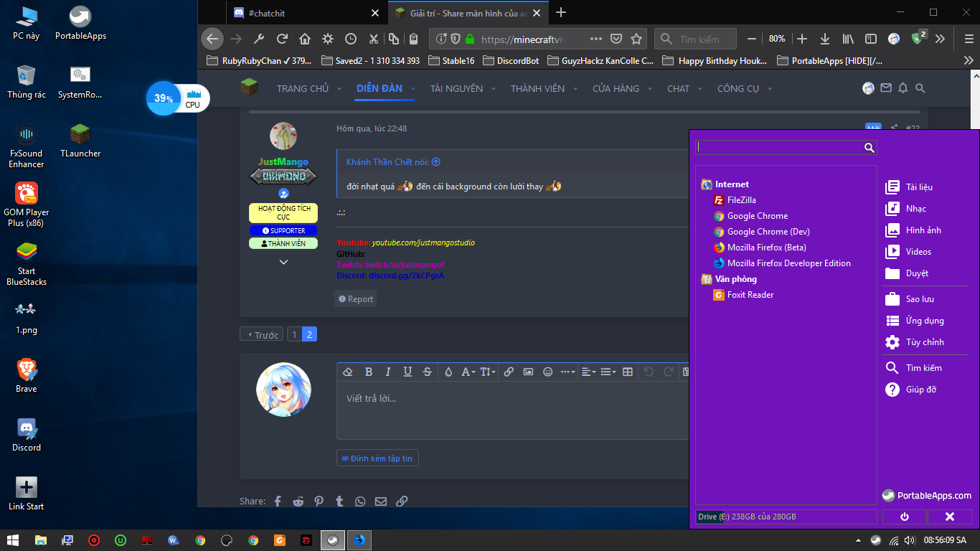Insert an image in the reply editor

coord(528,372)
